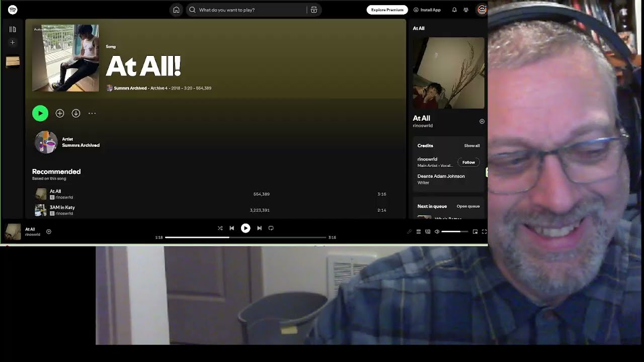Go to Home via the house icon

coord(176,10)
